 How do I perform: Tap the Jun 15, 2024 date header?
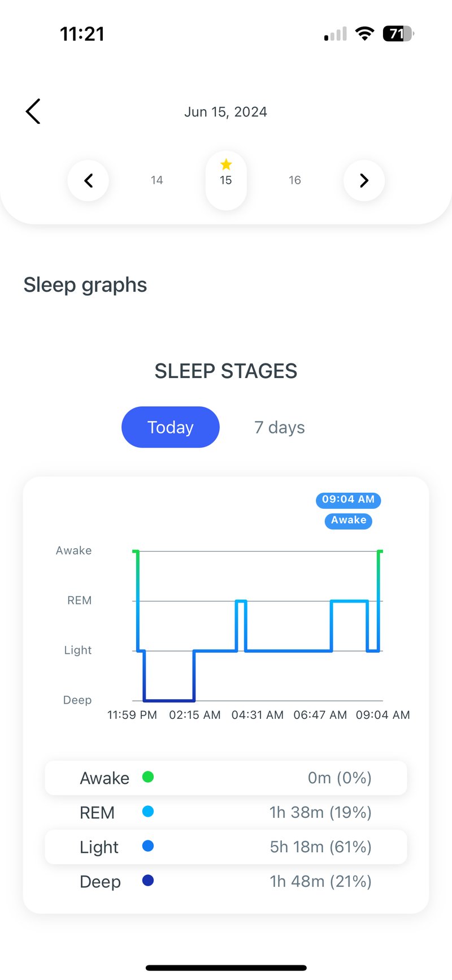[x=225, y=111]
